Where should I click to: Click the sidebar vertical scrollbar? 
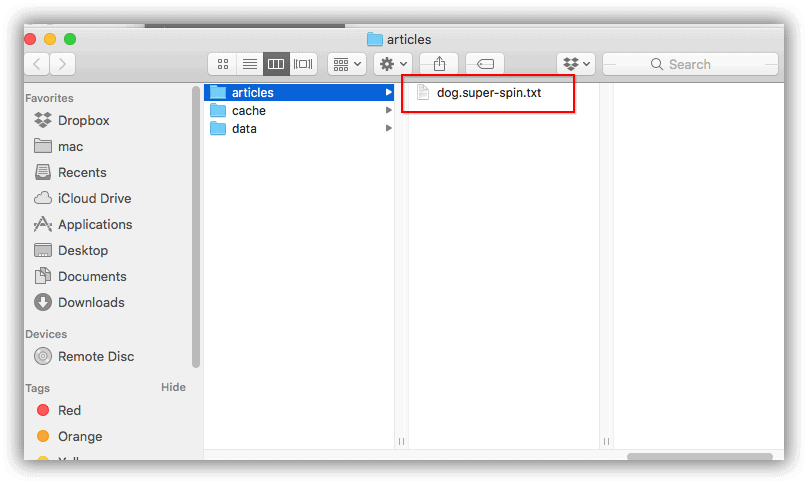click(x=196, y=227)
